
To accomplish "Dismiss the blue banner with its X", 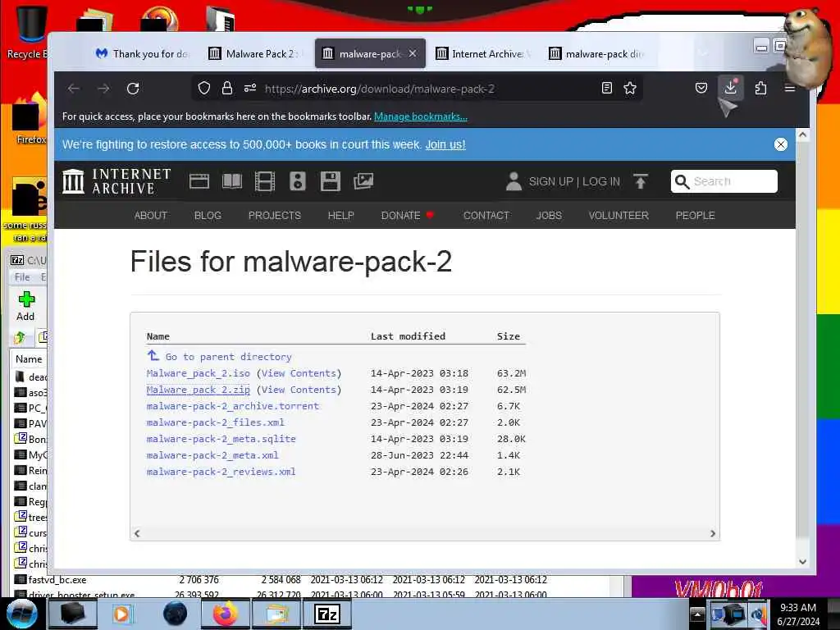I will pos(781,144).
